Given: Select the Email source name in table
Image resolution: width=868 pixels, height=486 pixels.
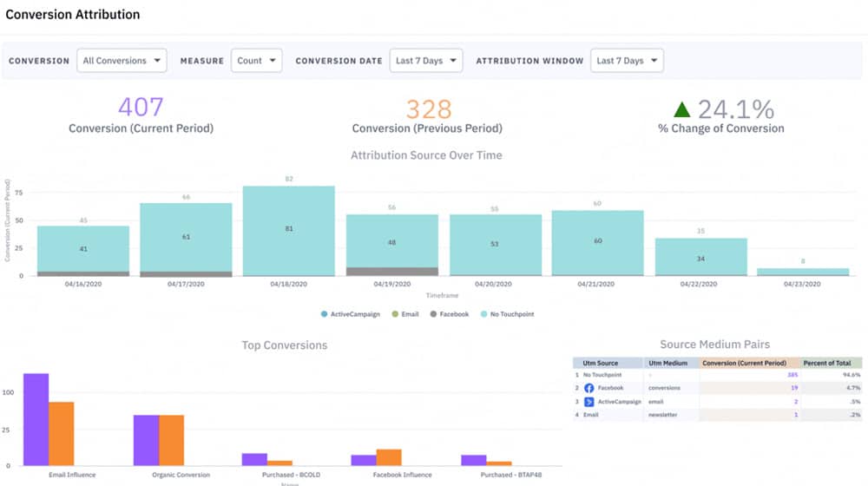Looking at the screenshot, I should point(590,415).
